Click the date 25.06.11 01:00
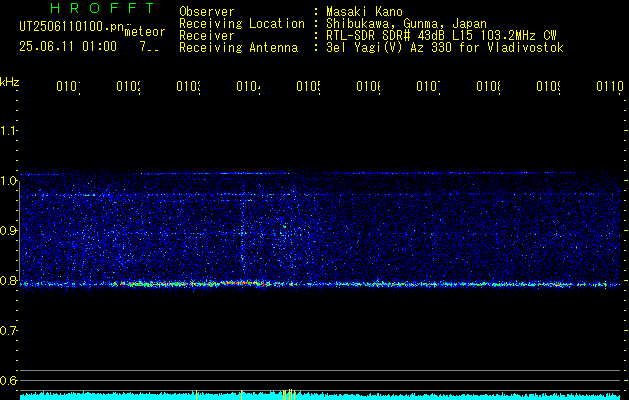This screenshot has width=629, height=400. coord(68,47)
